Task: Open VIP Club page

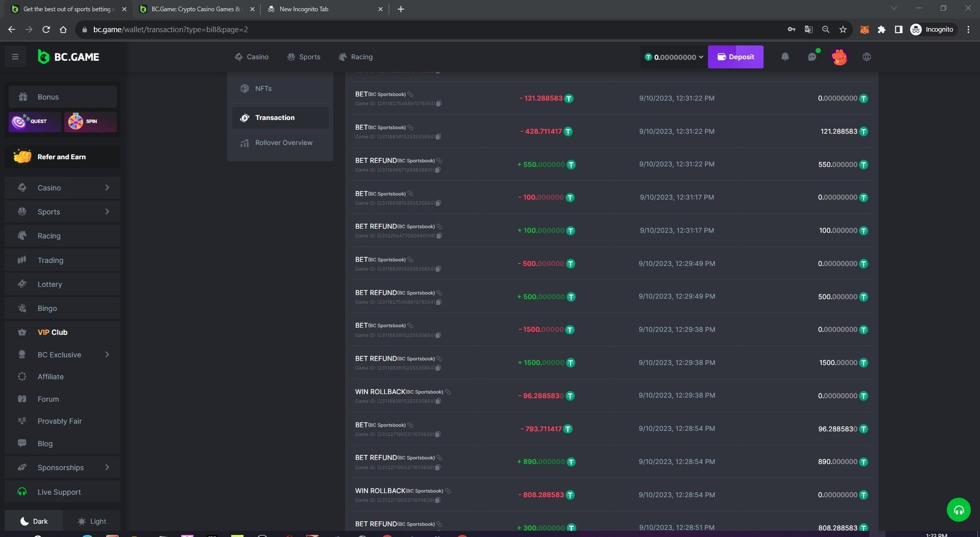Action: [63, 332]
